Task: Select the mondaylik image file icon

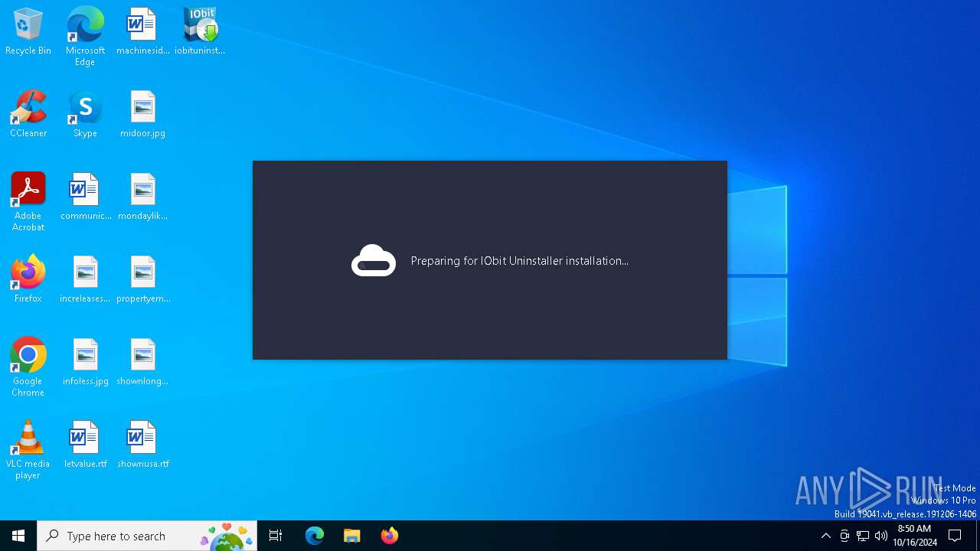Action: point(142,197)
